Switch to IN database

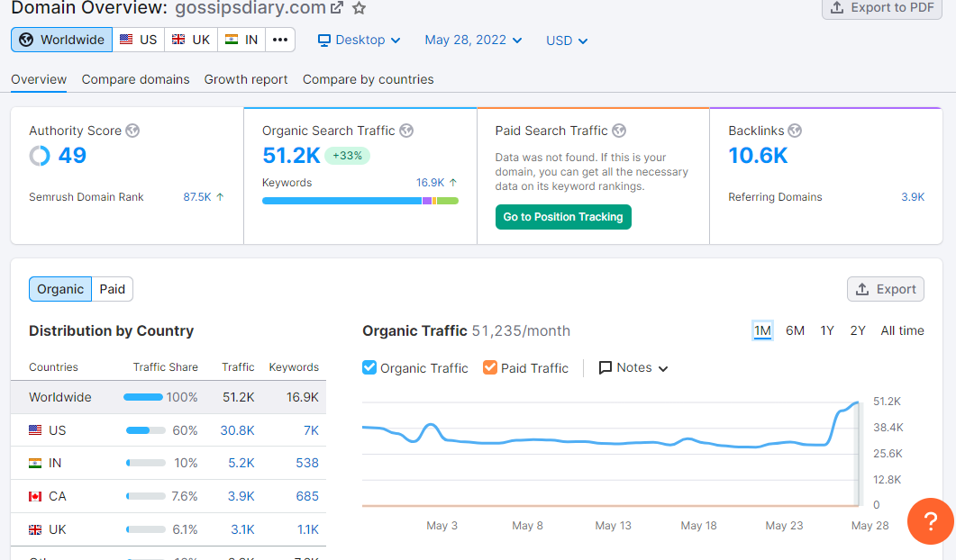click(x=241, y=40)
